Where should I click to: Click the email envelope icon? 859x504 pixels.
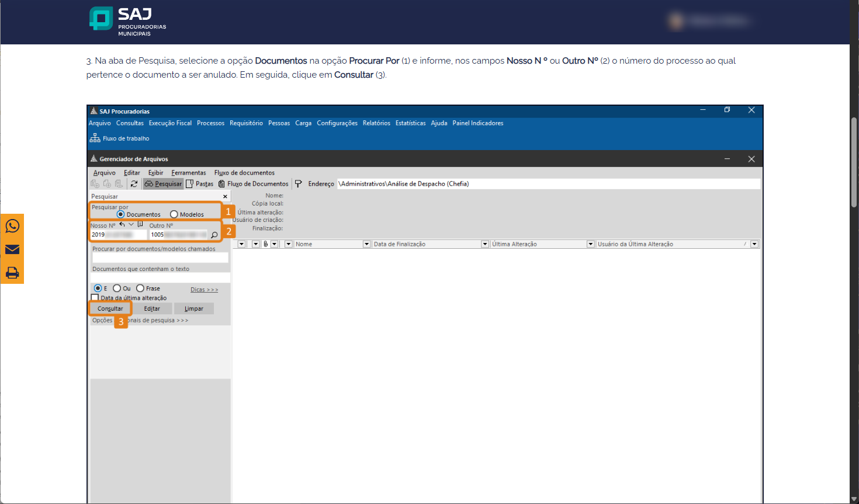(12, 249)
